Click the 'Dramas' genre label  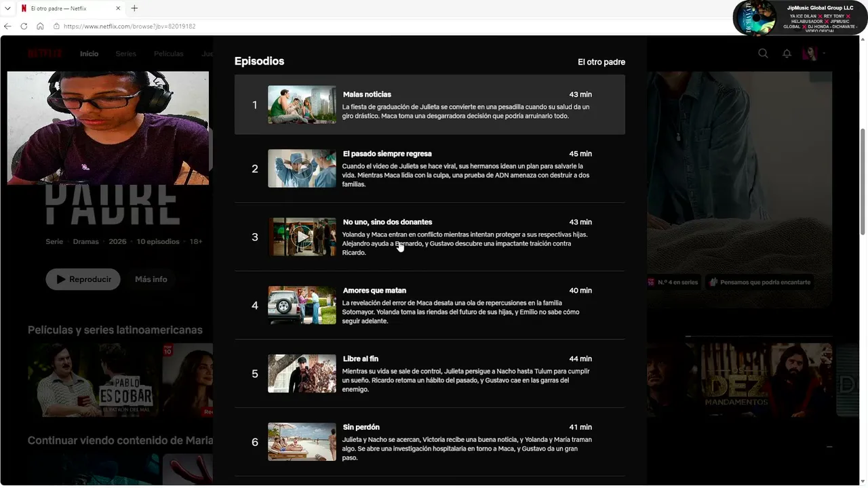pos(86,242)
